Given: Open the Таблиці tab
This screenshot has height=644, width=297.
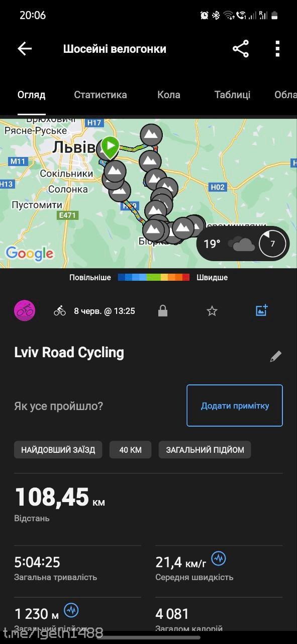Looking at the screenshot, I should click(x=232, y=95).
